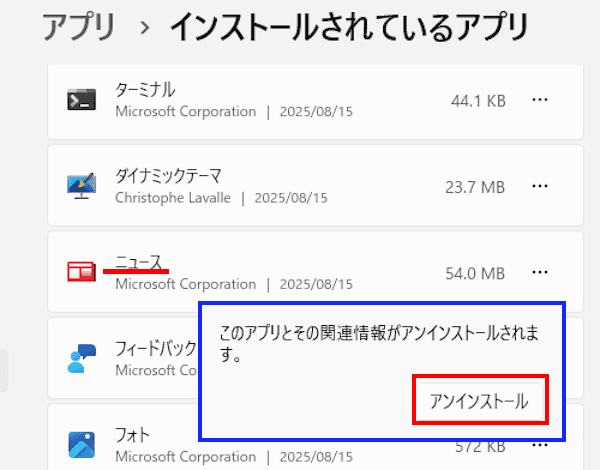Screen dimensions: 600x470
Task: Select the フォト app name
Action: (x=132, y=435)
